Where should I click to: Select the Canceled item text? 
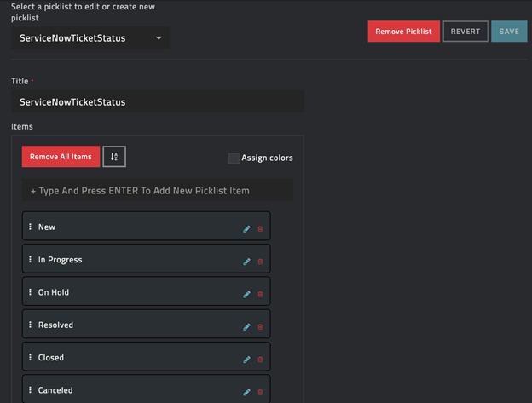click(55, 390)
